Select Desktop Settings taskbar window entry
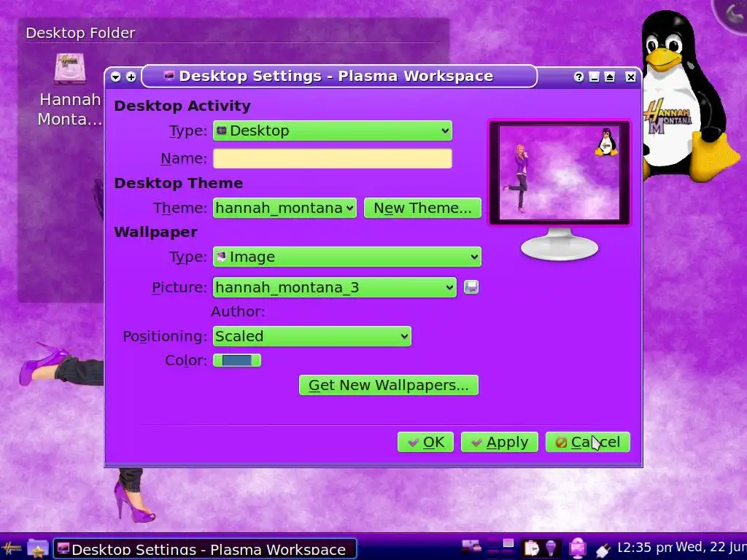Image resolution: width=747 pixels, height=560 pixels. [x=205, y=549]
